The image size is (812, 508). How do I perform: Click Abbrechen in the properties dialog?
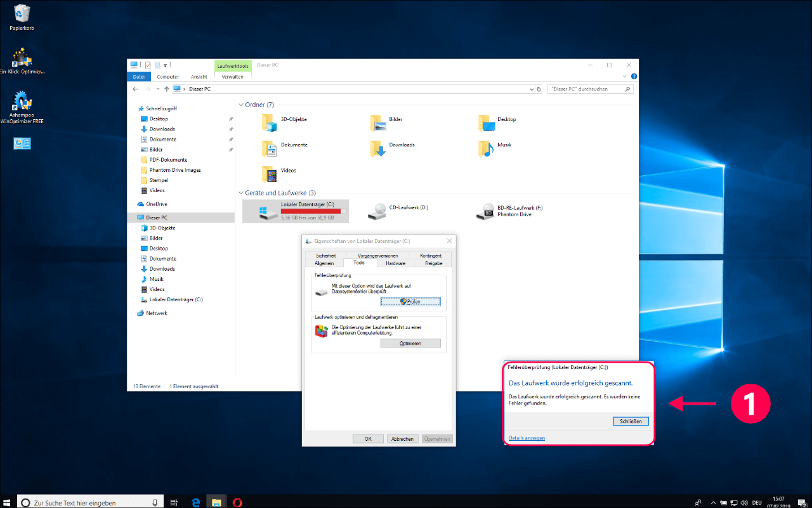tap(402, 438)
